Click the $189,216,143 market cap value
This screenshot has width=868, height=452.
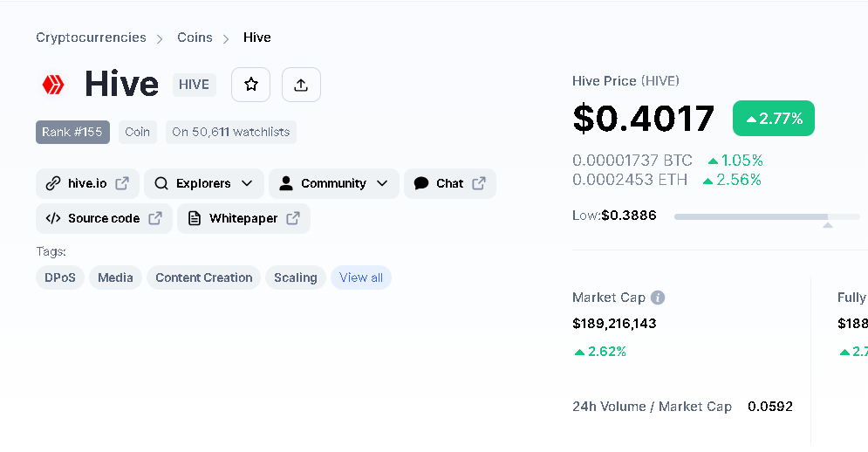click(x=614, y=324)
